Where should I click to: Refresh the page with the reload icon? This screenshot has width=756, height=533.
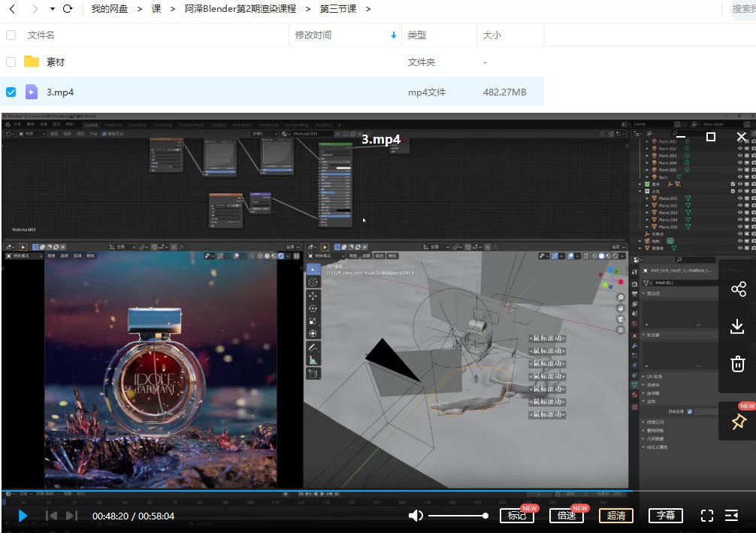coord(68,8)
